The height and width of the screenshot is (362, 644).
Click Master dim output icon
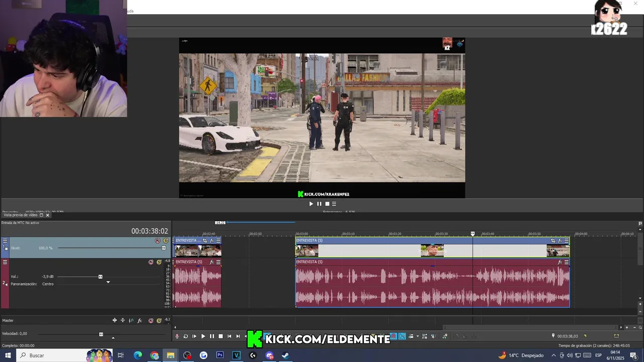(x=123, y=320)
